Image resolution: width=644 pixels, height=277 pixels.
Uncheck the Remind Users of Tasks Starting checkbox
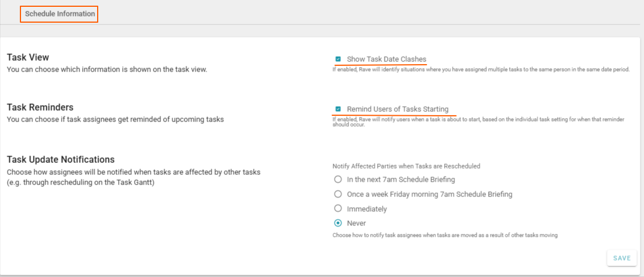tap(338, 109)
